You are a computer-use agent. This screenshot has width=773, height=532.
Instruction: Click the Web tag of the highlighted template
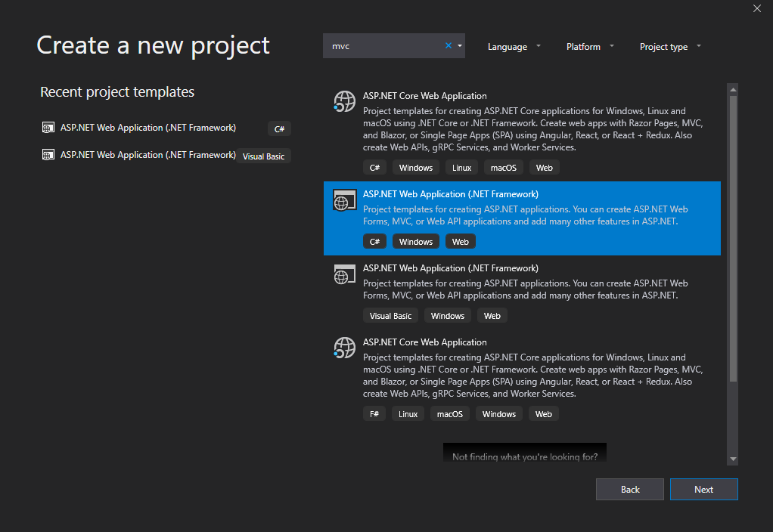[x=461, y=242]
